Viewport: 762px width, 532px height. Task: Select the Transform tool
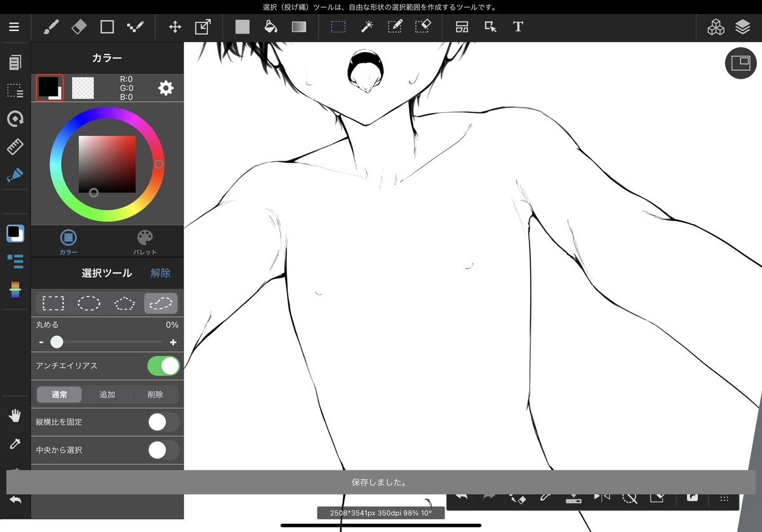point(203,27)
